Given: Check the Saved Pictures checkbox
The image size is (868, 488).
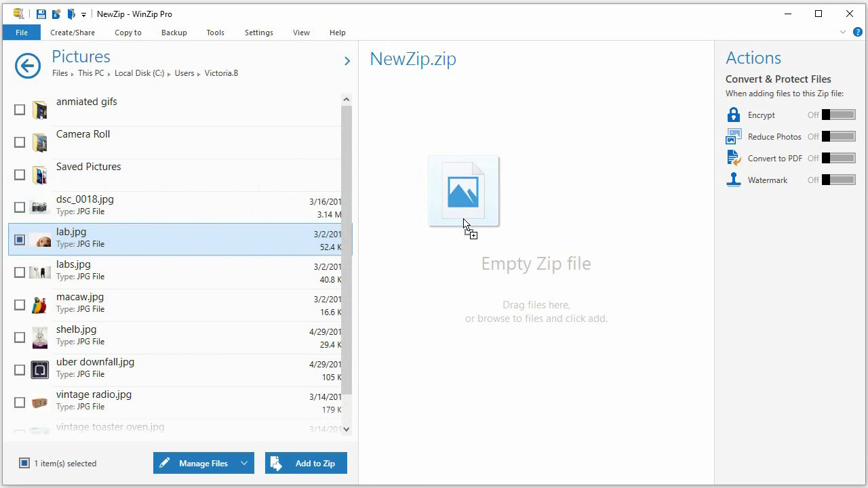Looking at the screenshot, I should pyautogui.click(x=20, y=175).
